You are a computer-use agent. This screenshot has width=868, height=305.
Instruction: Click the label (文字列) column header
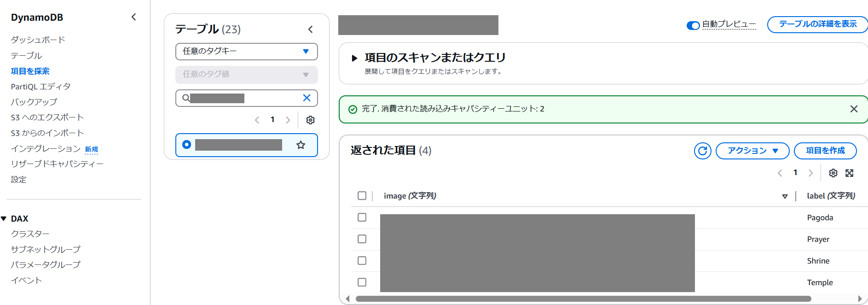point(831,196)
